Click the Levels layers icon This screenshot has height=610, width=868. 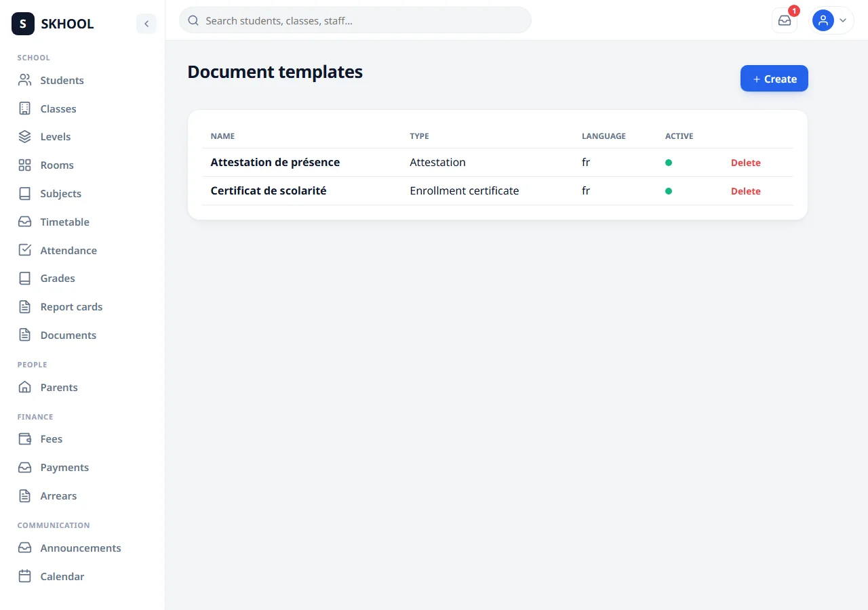[x=25, y=136]
